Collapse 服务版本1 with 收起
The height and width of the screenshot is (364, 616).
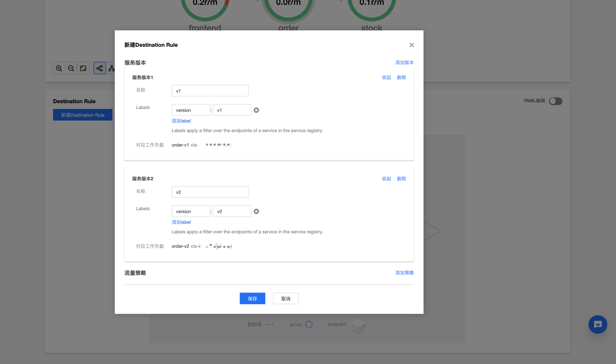coord(386,78)
